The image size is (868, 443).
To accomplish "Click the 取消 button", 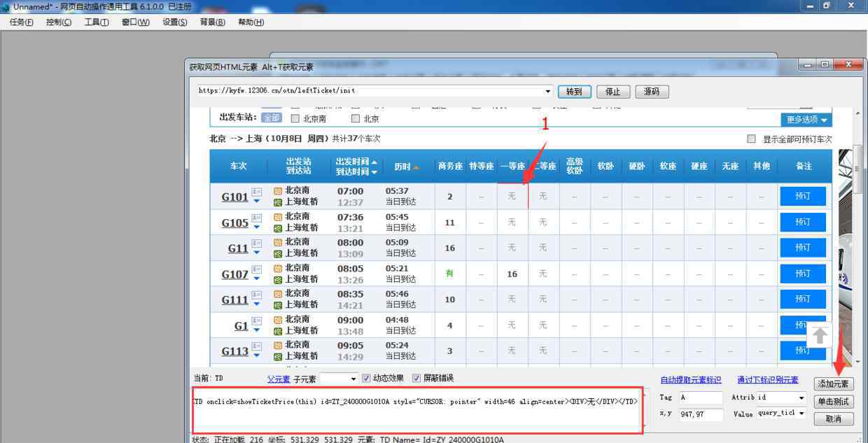I will tap(834, 419).
